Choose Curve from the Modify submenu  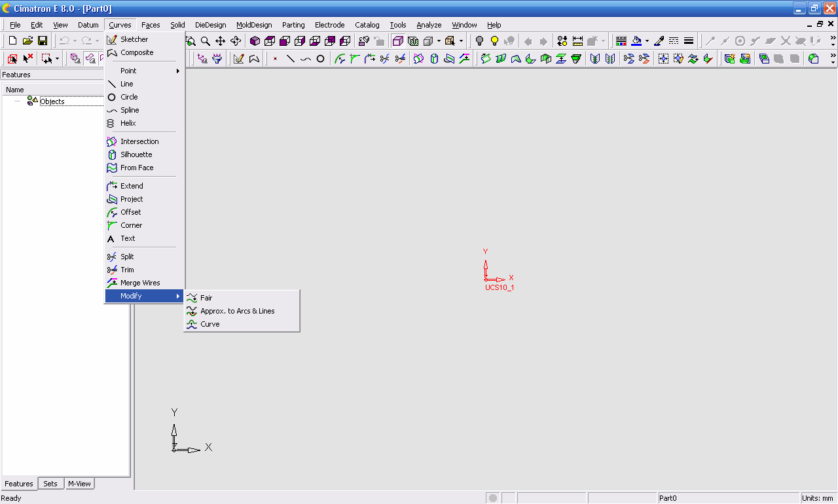coord(242,324)
